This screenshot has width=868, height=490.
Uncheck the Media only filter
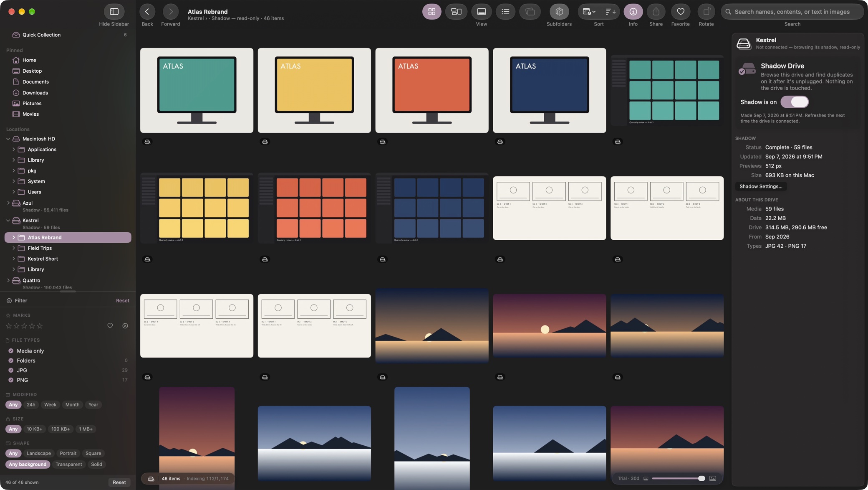(11, 351)
